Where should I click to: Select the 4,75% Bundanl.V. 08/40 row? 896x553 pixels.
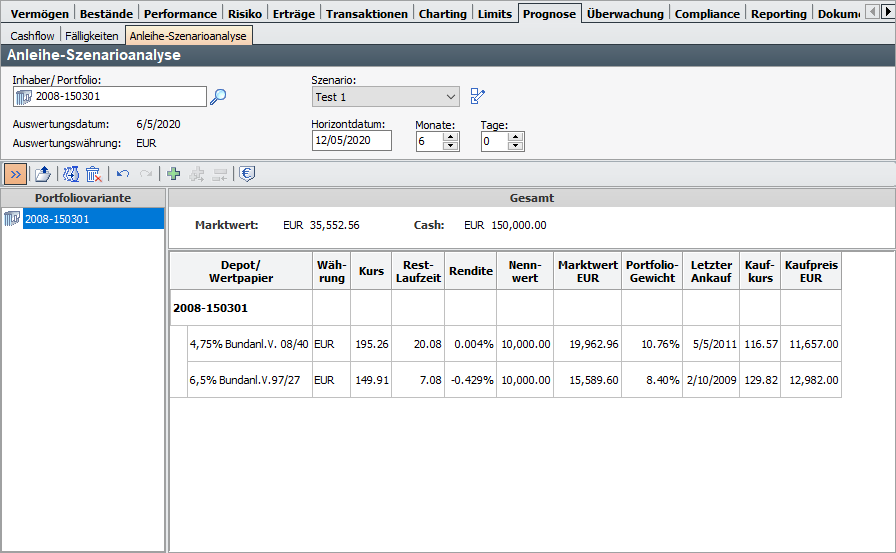(249, 344)
